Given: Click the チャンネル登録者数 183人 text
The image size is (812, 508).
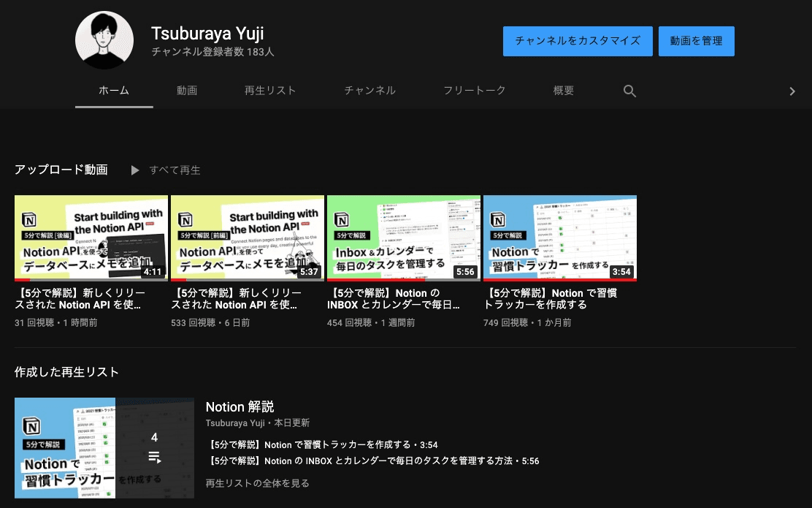Looking at the screenshot, I should pos(212,52).
